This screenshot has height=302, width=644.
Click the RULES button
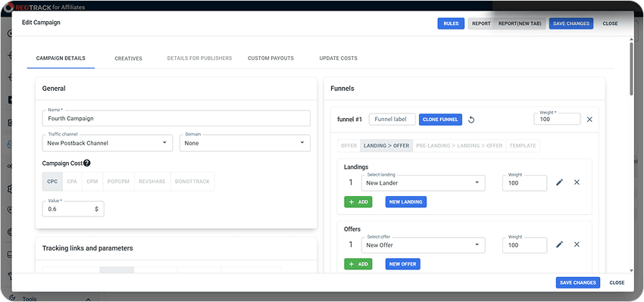tap(451, 23)
